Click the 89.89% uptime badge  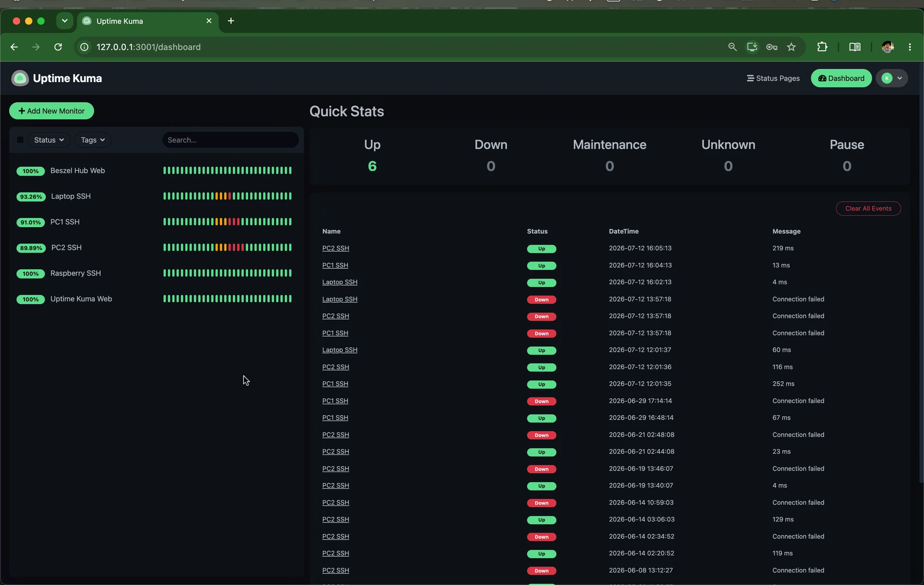31,248
